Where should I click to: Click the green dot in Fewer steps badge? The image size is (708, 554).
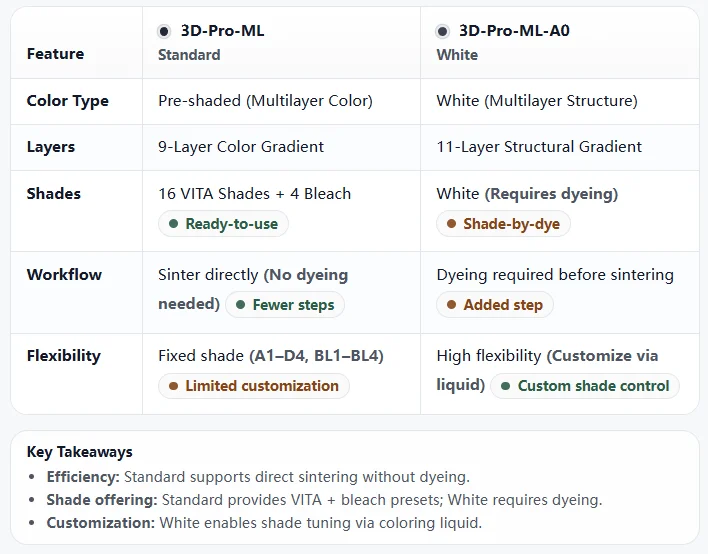(x=241, y=305)
